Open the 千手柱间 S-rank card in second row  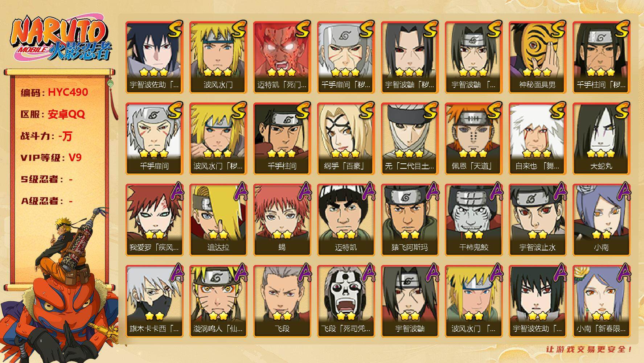pos(282,139)
